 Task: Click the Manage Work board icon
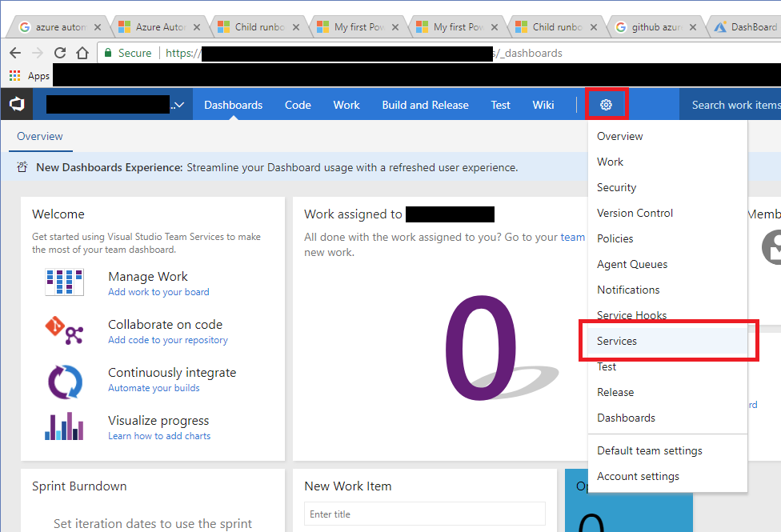click(64, 282)
